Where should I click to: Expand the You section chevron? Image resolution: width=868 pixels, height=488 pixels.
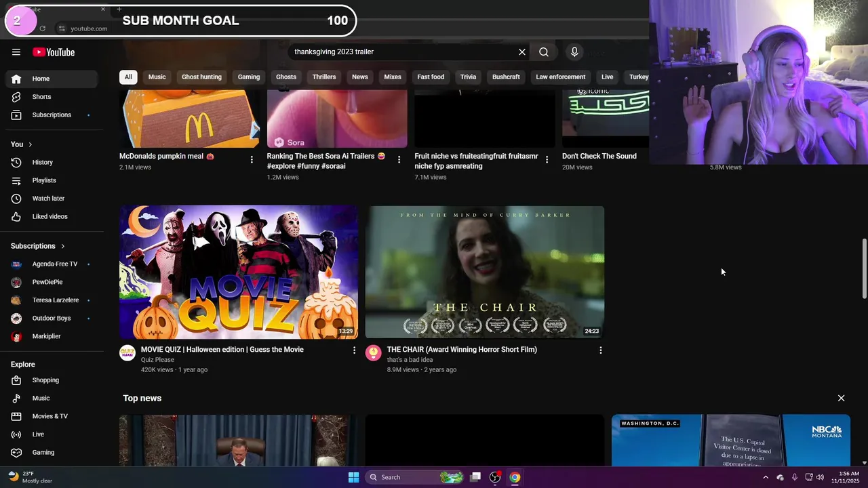(x=30, y=144)
